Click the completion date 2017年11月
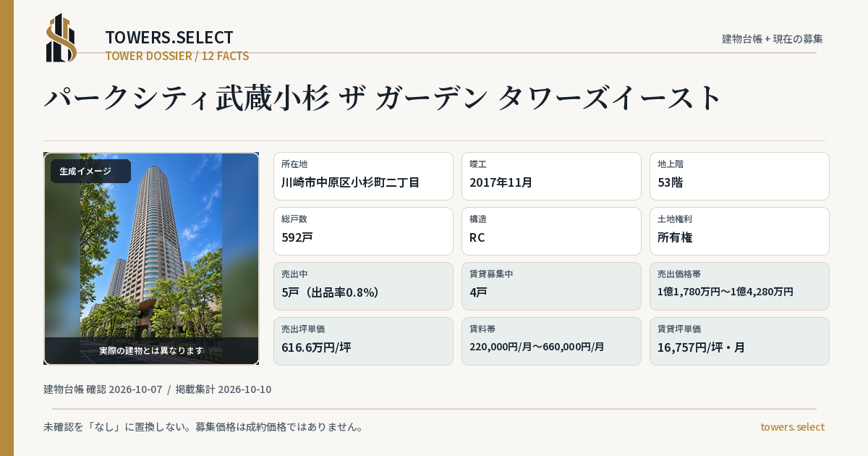 (501, 182)
